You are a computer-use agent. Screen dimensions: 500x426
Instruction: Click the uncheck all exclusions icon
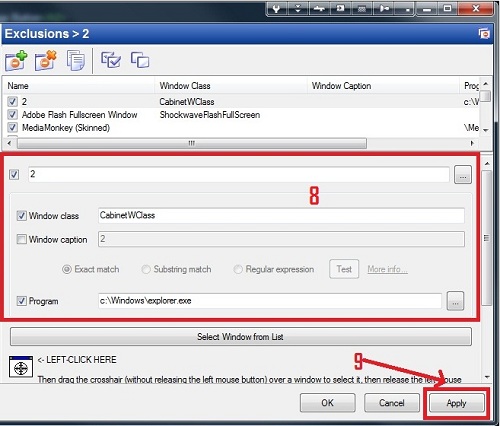point(140,60)
